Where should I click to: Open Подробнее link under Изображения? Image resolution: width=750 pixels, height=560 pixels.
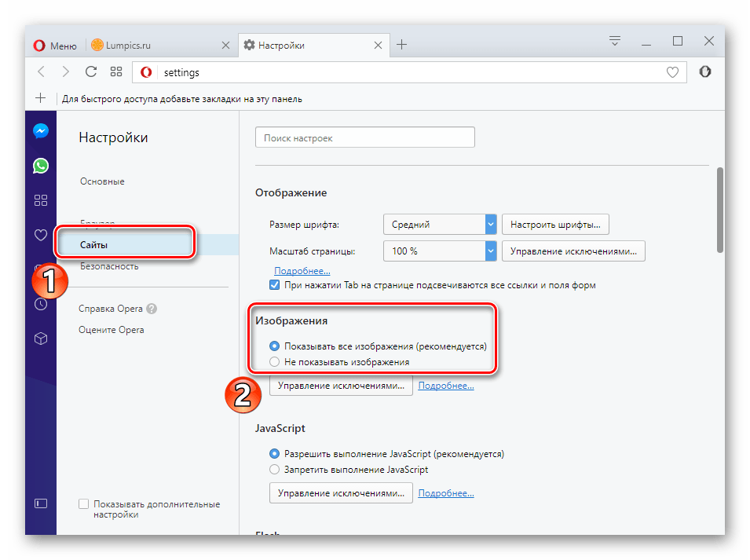[x=446, y=386]
